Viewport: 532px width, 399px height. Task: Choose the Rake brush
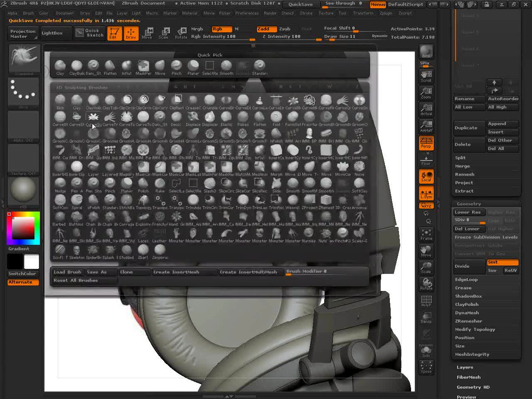tap(160, 185)
